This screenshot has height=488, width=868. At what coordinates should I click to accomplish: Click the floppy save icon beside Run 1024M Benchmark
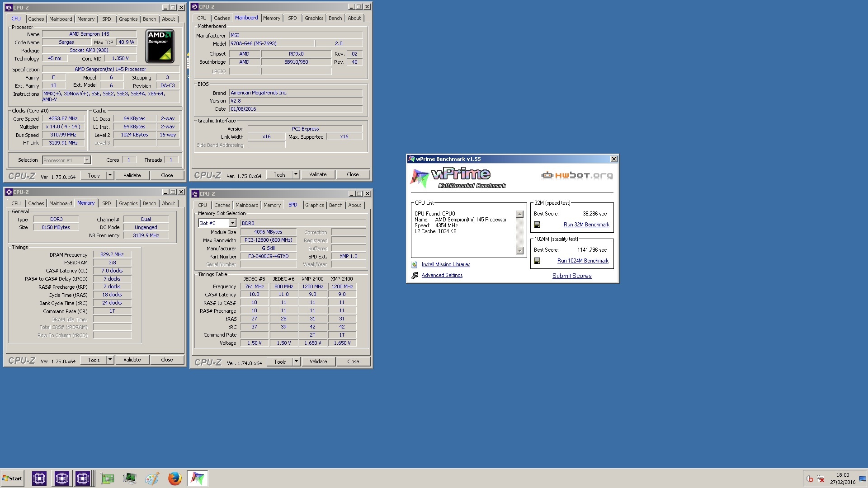click(x=537, y=261)
